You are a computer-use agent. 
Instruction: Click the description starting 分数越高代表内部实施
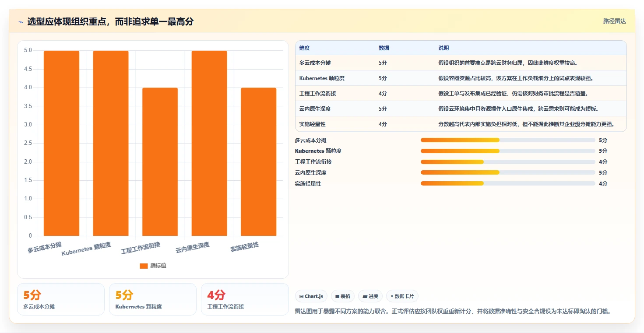click(x=527, y=124)
